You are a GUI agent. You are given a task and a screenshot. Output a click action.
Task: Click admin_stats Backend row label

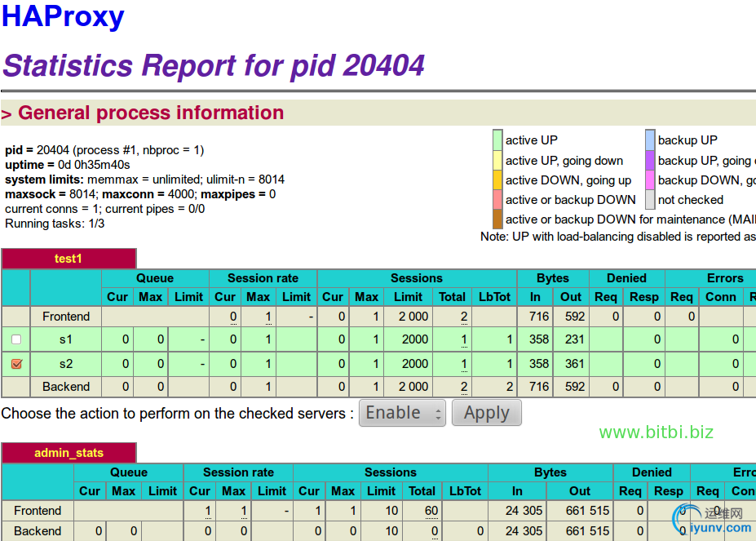38,531
